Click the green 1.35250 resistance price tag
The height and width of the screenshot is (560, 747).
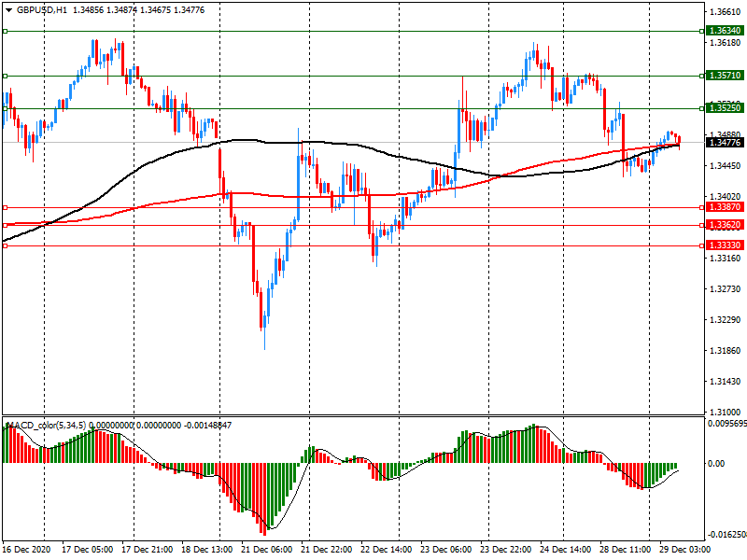[726, 108]
